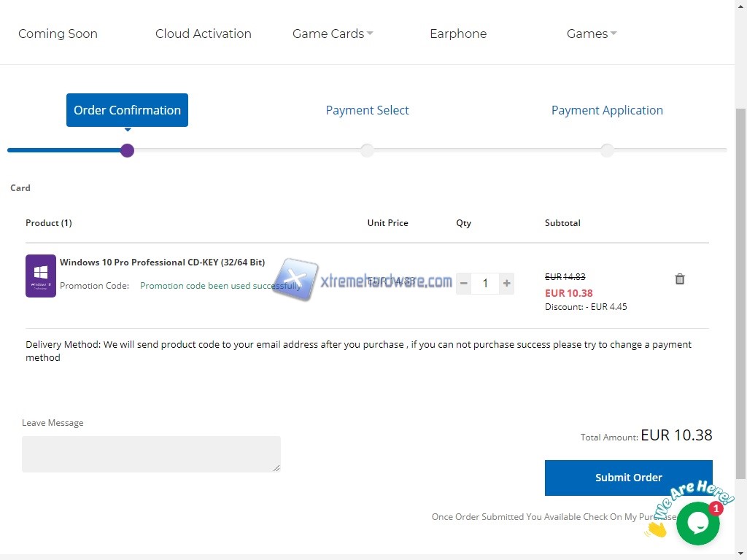Click the Payment Select progress dot
Screen dimensions: 747x560
pyautogui.click(x=367, y=150)
